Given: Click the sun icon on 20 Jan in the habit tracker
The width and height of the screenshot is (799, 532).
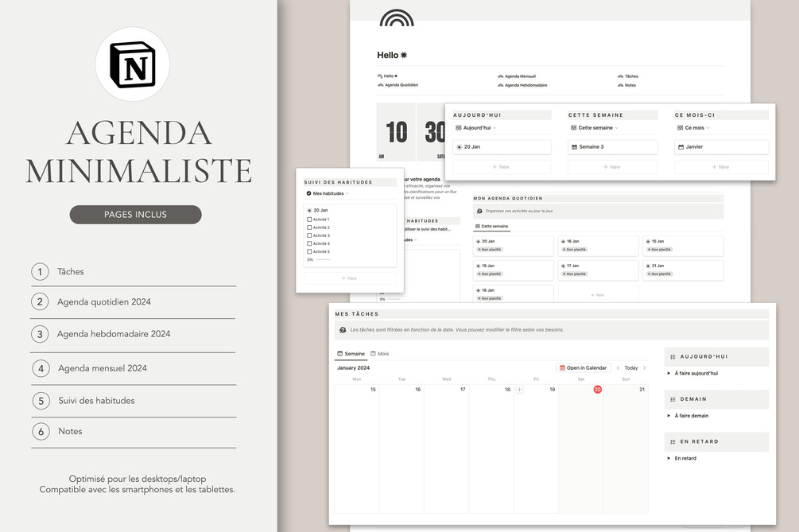Looking at the screenshot, I should tap(309, 211).
